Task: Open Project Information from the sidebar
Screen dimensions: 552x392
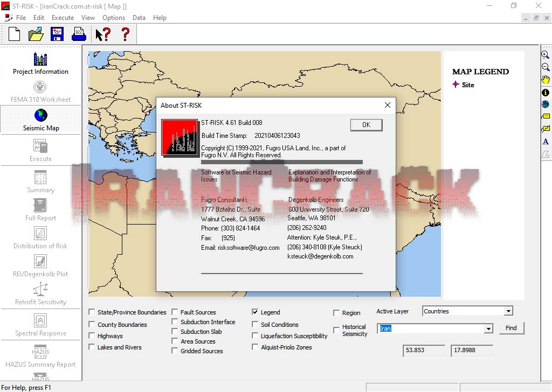Action: (40, 64)
